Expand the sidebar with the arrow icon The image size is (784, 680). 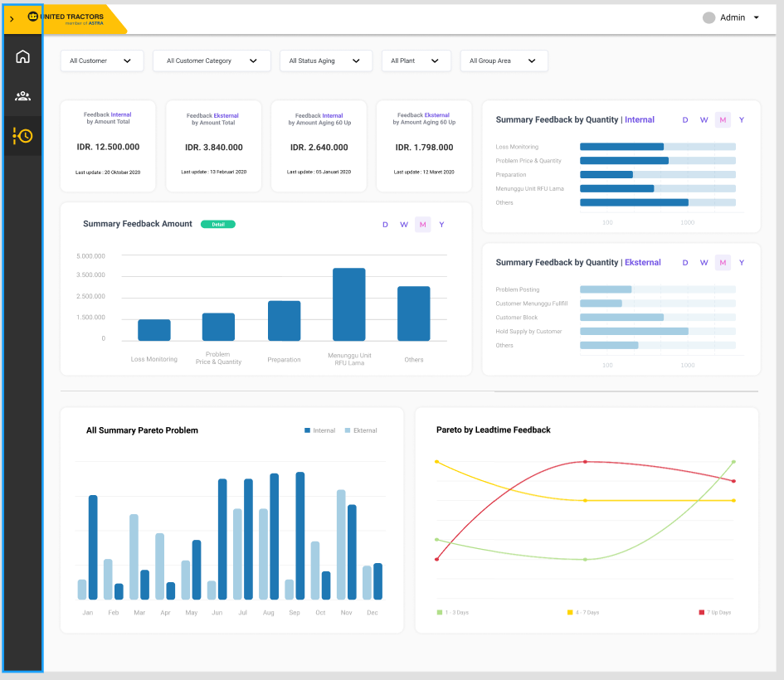(x=12, y=19)
